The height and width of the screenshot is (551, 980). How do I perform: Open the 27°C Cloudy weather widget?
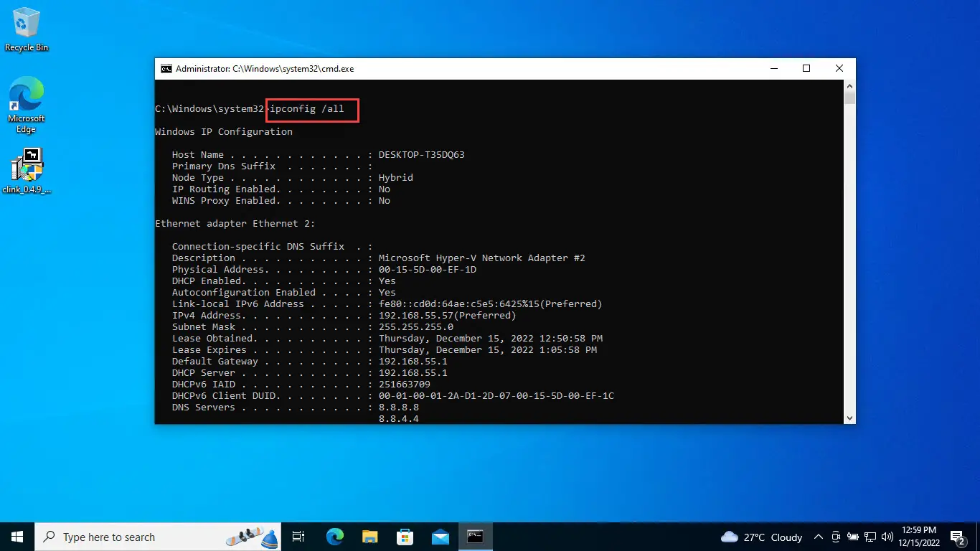762,537
